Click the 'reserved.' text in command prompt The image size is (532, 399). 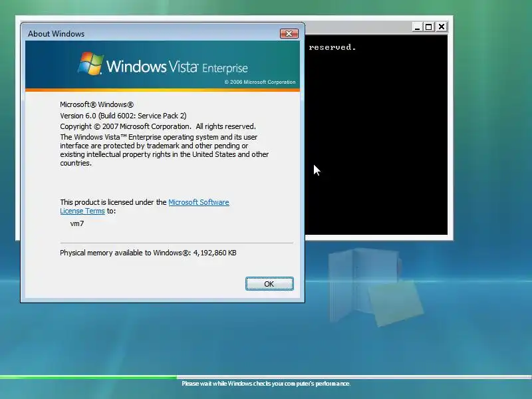332,47
